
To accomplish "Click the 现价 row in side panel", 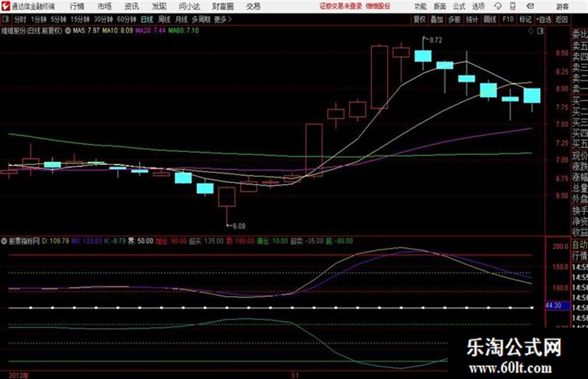I will [580, 156].
